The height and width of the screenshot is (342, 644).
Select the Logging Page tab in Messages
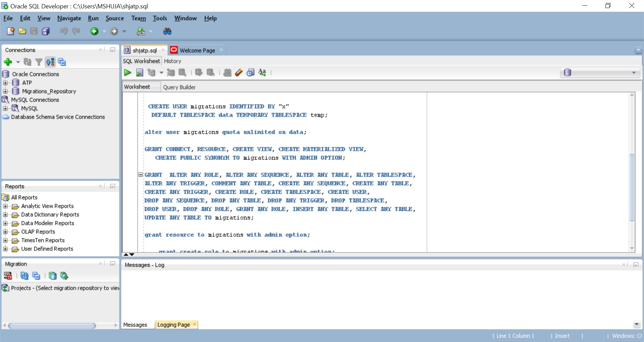tap(173, 325)
